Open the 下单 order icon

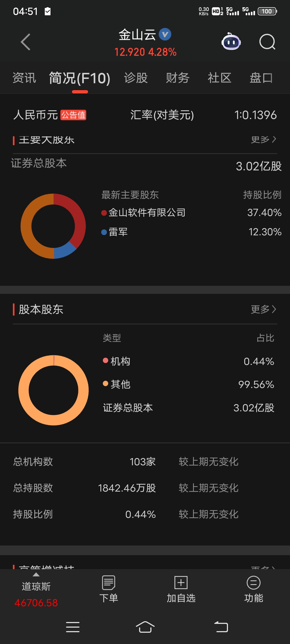(109, 583)
